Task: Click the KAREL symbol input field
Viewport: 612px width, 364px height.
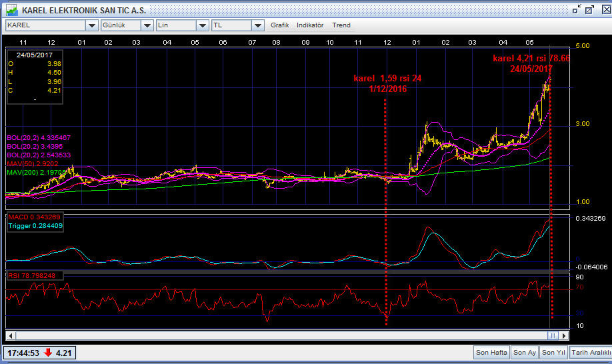Action: click(x=45, y=25)
